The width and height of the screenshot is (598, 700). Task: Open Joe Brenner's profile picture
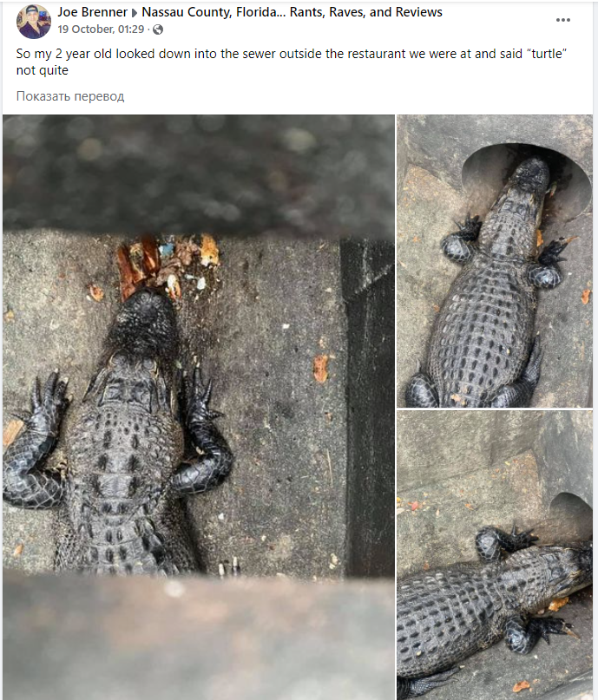34,22
